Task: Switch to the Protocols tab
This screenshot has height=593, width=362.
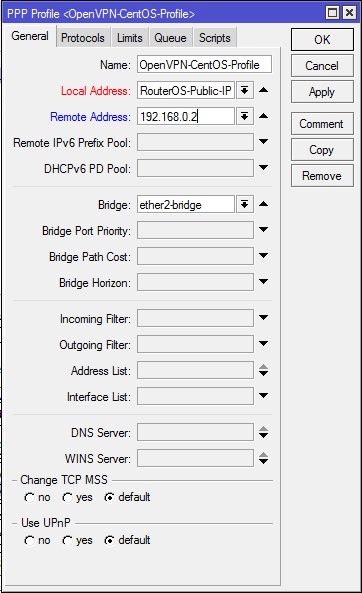Action: [83, 38]
